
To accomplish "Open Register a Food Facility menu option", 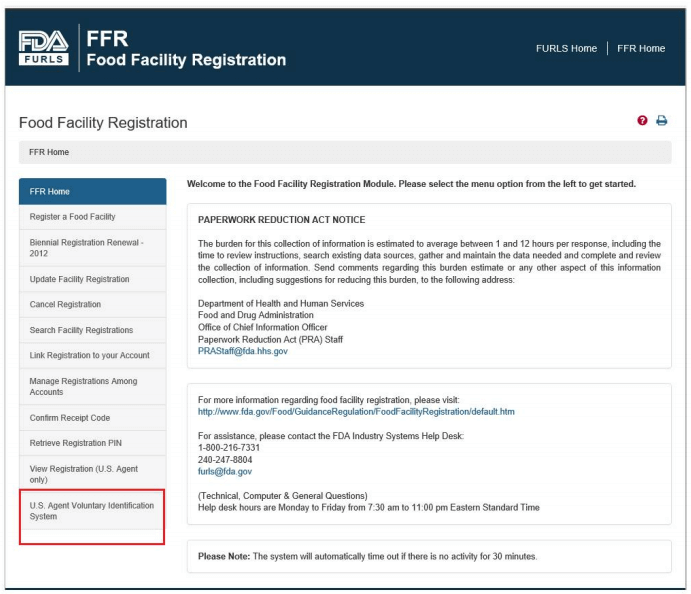I will pos(93,217).
